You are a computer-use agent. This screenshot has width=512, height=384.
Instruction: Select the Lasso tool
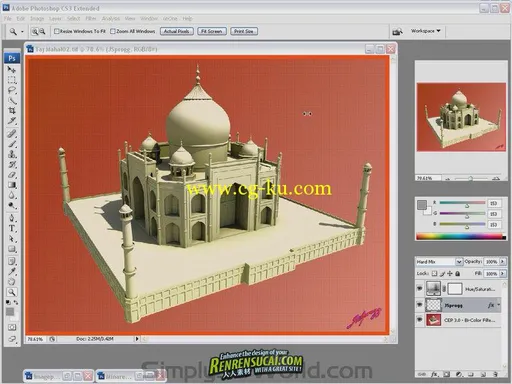pos(12,90)
